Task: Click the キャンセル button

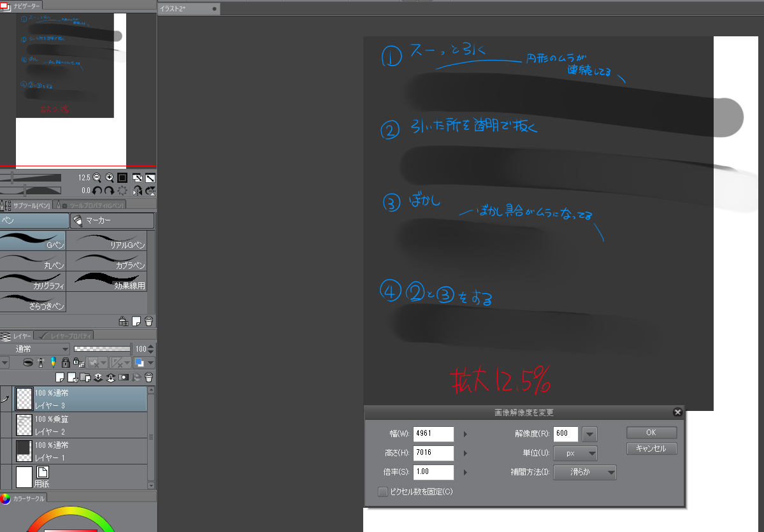Action: pyautogui.click(x=651, y=449)
